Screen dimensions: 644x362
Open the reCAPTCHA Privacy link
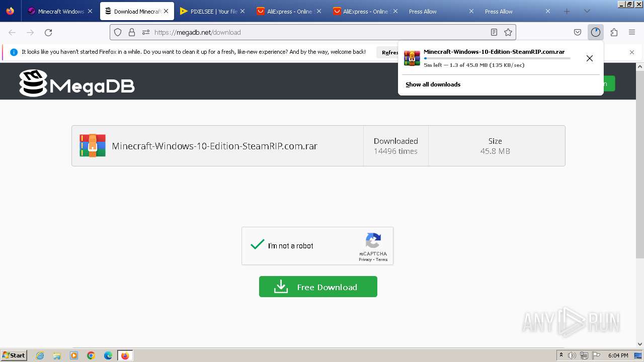pyautogui.click(x=365, y=259)
